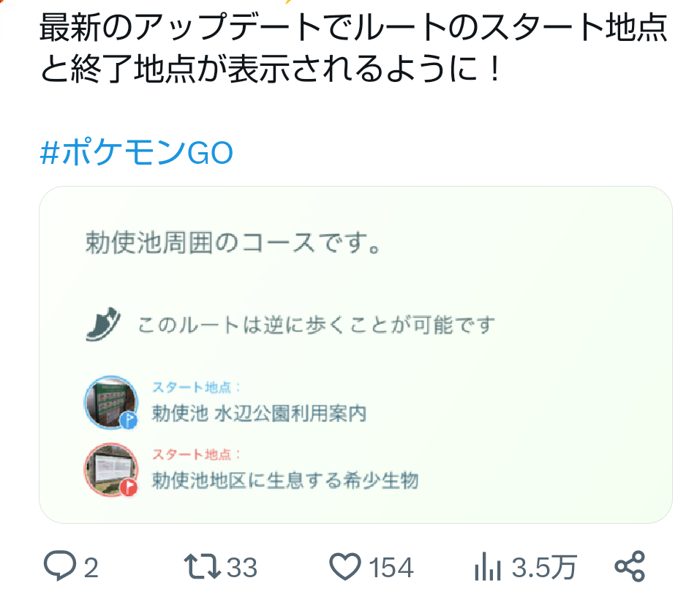Screen dimensions: 697x616
Task: Open the end point circular photo
Action: click(x=110, y=470)
